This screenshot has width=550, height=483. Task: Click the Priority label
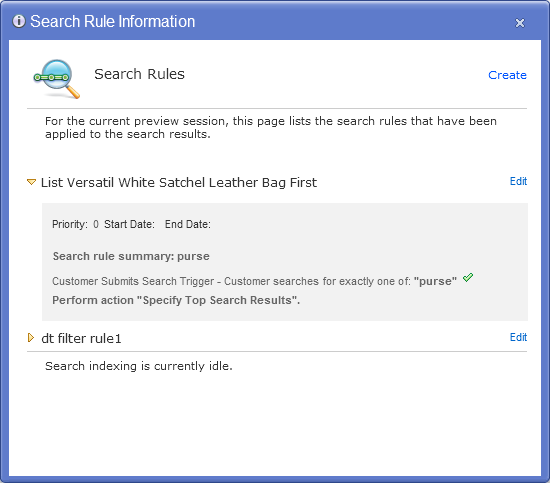point(70,224)
